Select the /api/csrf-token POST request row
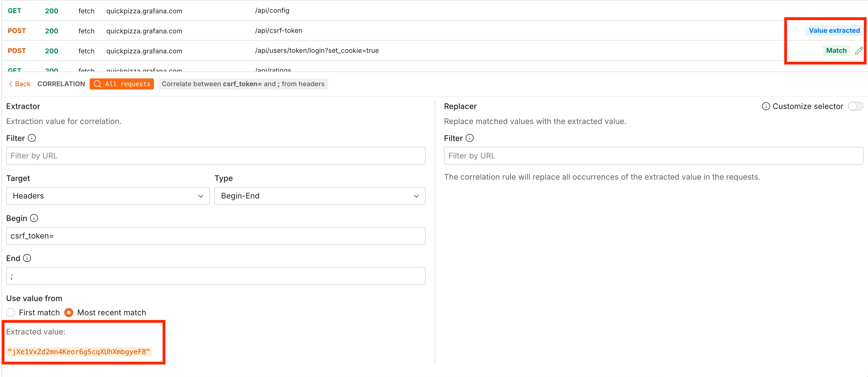Image resolution: width=868 pixels, height=377 pixels. [x=434, y=31]
